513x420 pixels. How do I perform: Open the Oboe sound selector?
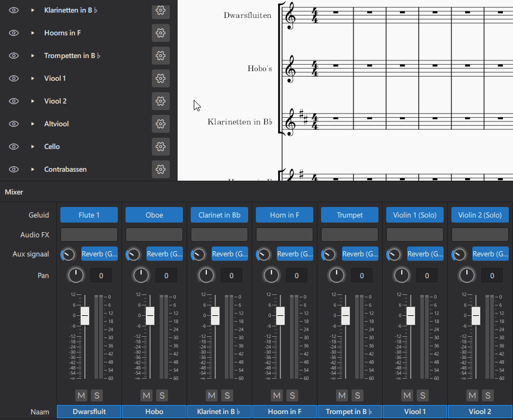coord(154,215)
